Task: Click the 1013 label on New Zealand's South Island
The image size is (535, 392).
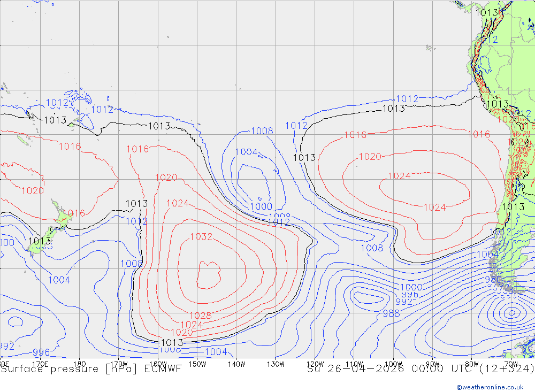Action: [x=40, y=241]
